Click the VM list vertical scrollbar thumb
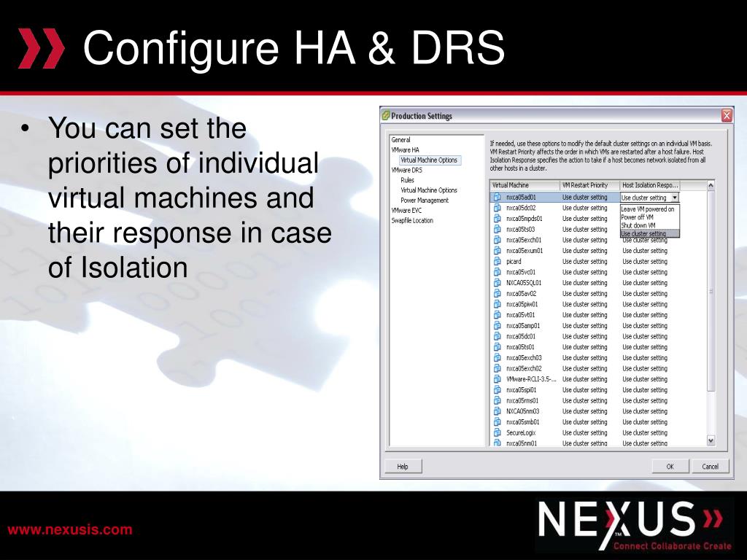The image size is (747, 560). point(711,290)
